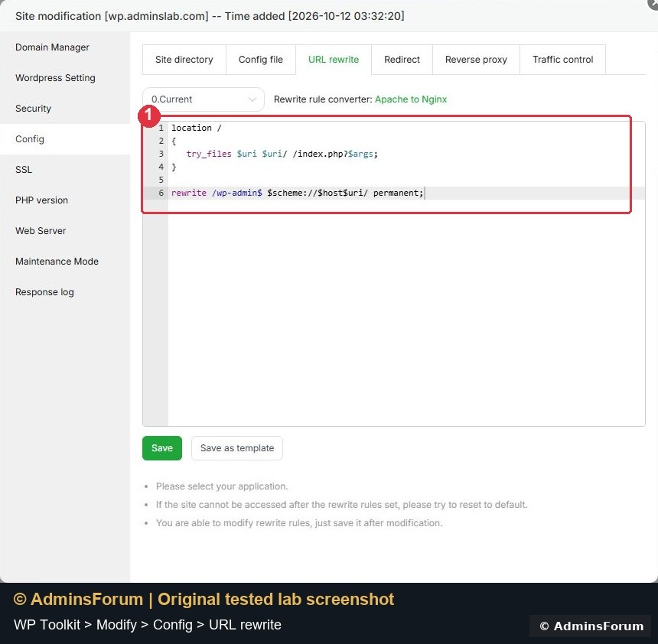Viewport: 658px width, 644px height.
Task: Click the Save as template button
Action: tap(237, 448)
